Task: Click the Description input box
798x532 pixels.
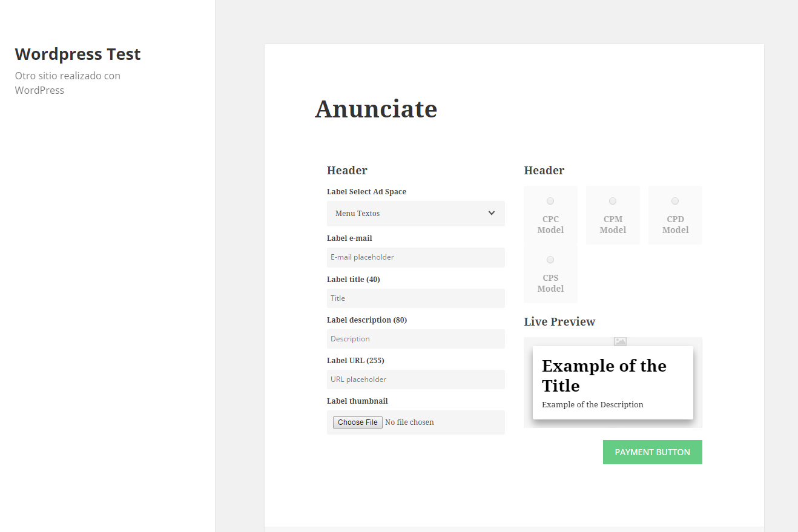Action: coord(415,339)
